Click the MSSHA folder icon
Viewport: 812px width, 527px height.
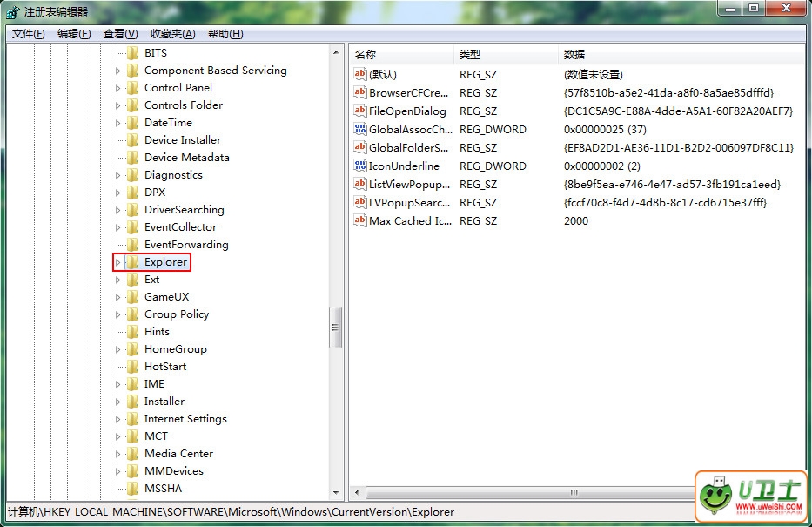click(133, 488)
